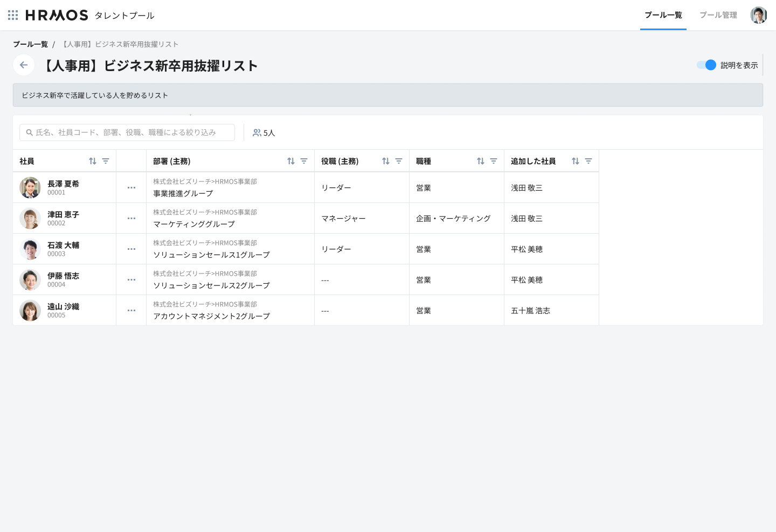Switch to the プール管理 tab
The width and height of the screenshot is (776, 532).
[x=718, y=15]
